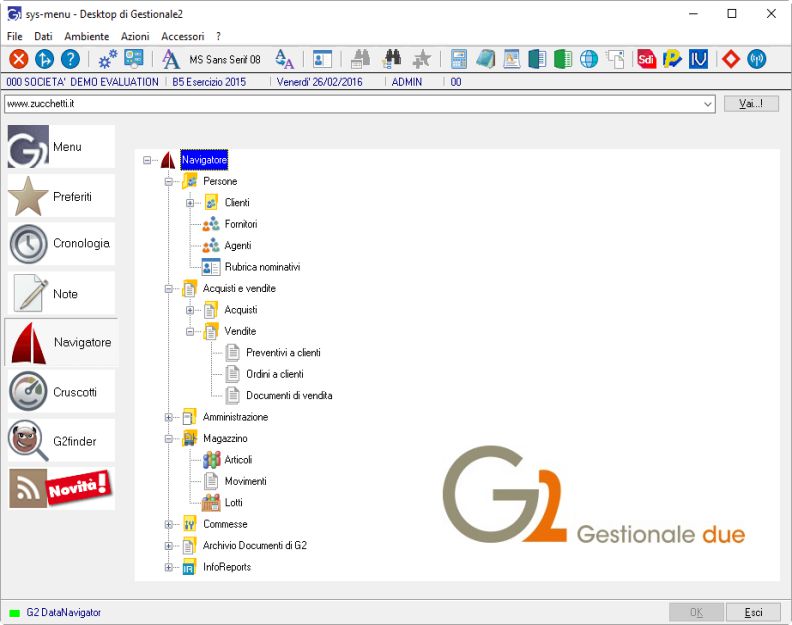This screenshot has height=625, width=792.
Task: Open the Menu sidebar panel
Action: [61, 147]
